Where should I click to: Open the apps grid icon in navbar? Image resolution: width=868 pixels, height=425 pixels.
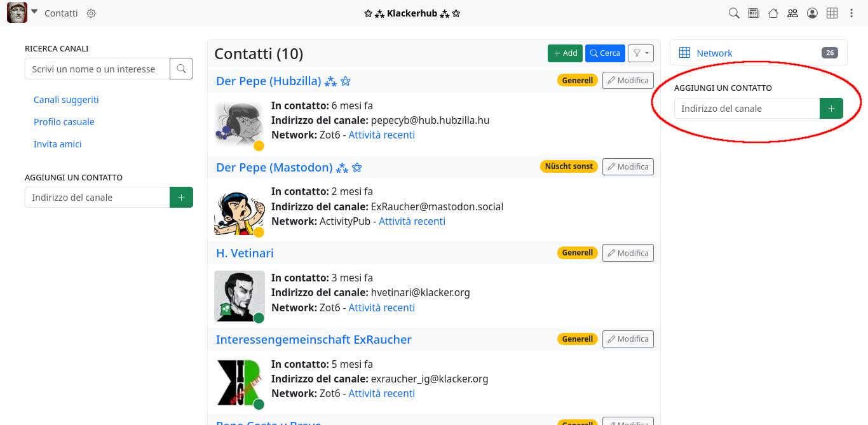coord(832,13)
